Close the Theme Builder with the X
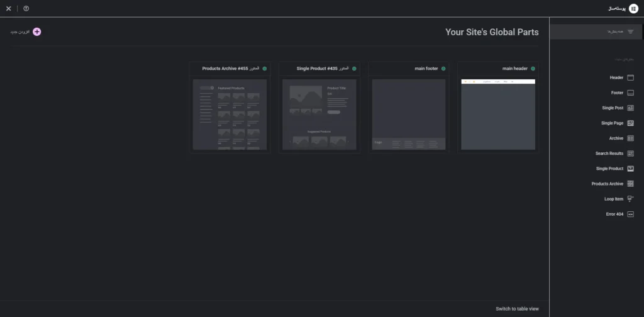Image resolution: width=644 pixels, height=317 pixels. pos(8,8)
